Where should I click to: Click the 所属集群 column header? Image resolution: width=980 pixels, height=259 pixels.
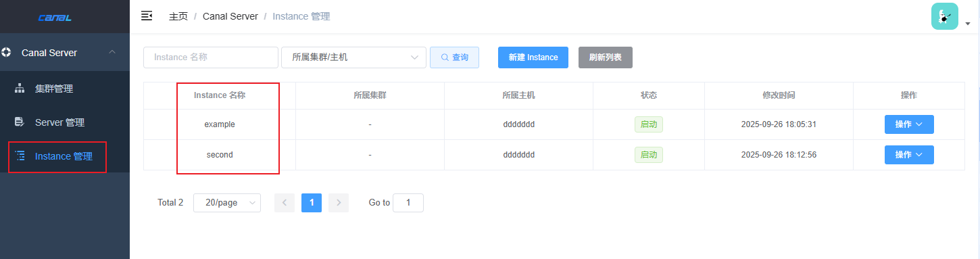[x=370, y=95]
